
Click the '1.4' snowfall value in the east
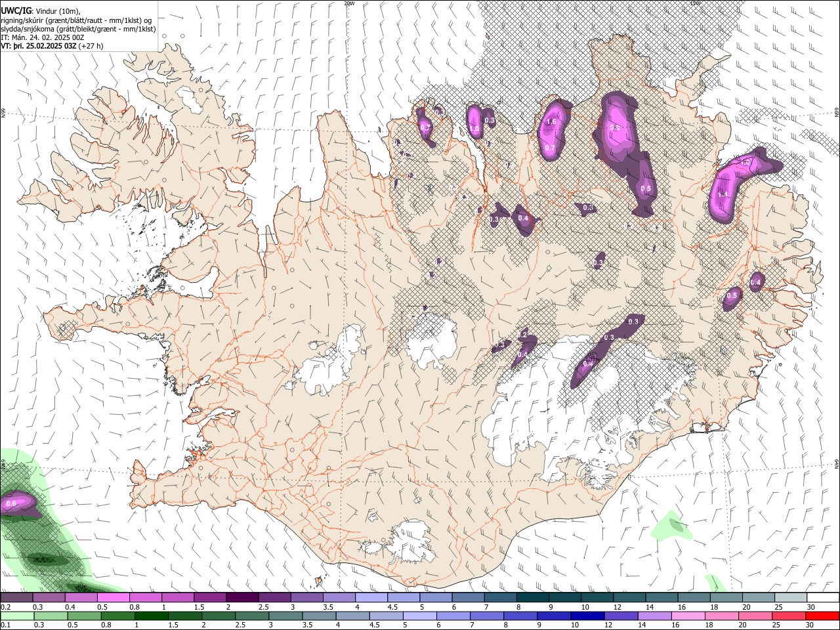pos(723,194)
